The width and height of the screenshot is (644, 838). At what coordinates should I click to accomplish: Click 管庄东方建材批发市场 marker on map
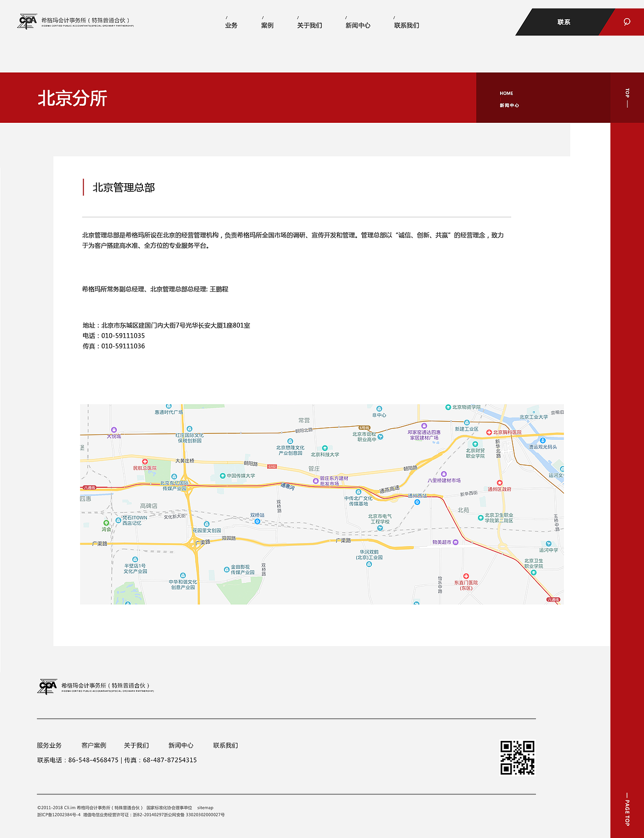click(315, 481)
